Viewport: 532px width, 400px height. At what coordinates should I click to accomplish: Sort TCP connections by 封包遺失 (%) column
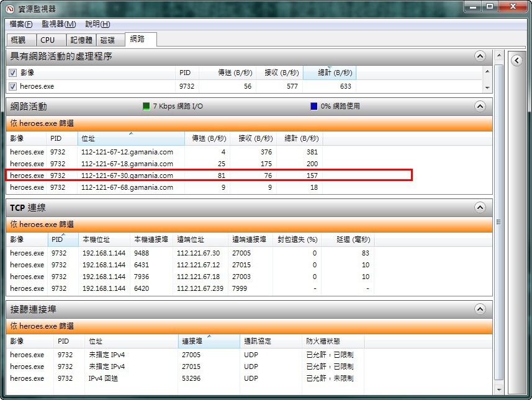click(297, 239)
